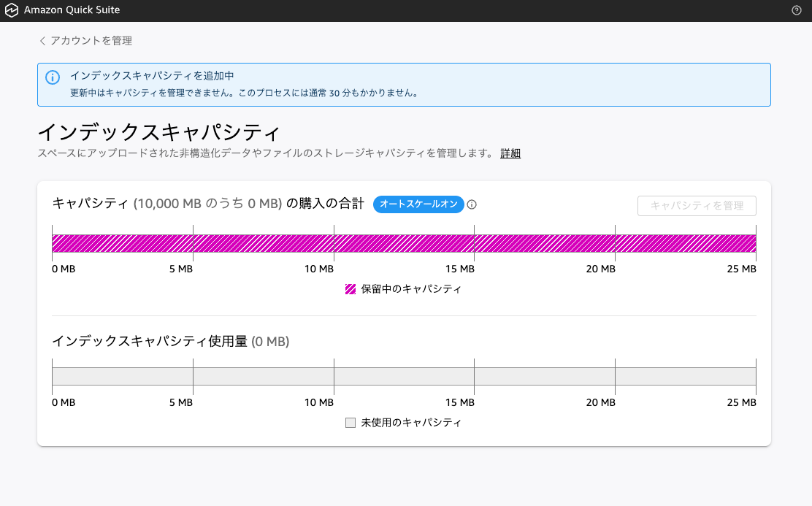Click the back chevron before アカウントを管理
This screenshot has height=506, width=812.
42,41
